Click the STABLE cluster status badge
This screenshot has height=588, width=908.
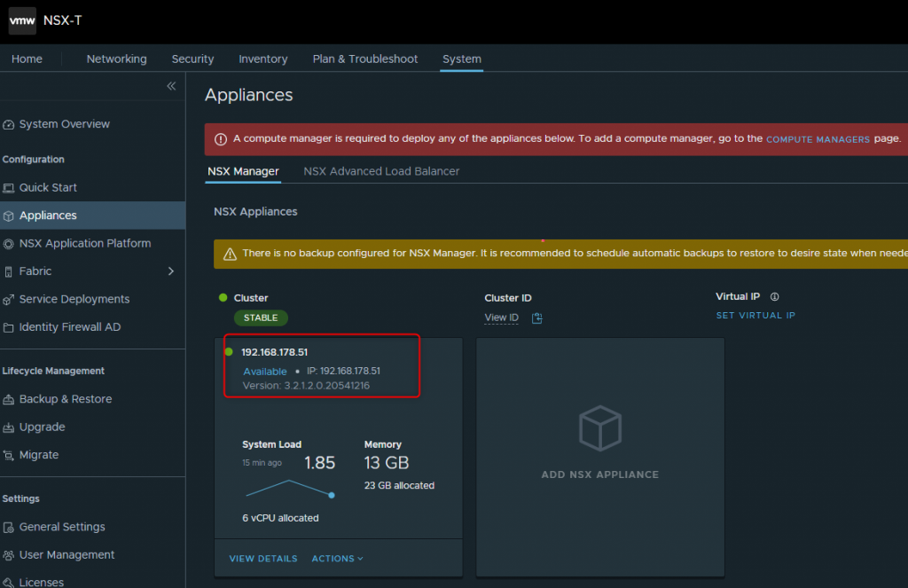pos(261,318)
